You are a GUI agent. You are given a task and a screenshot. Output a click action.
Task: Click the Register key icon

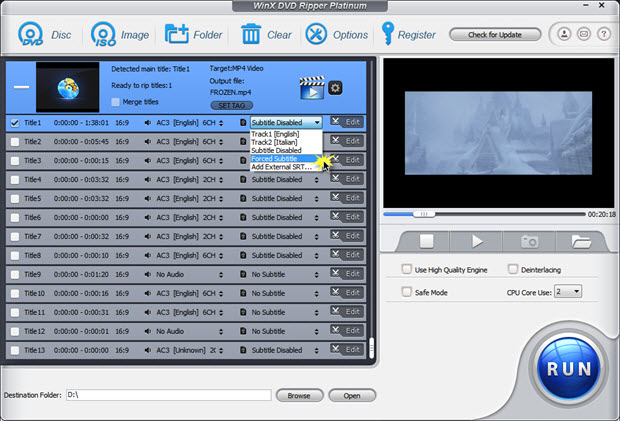tap(387, 33)
